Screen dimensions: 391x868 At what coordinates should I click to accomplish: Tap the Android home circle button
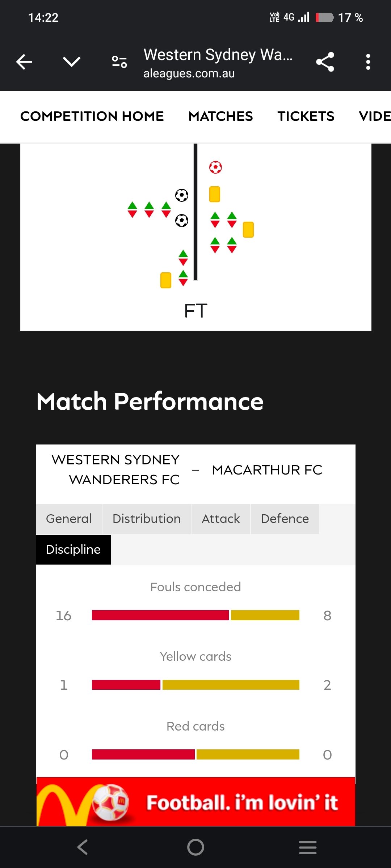[x=195, y=847]
